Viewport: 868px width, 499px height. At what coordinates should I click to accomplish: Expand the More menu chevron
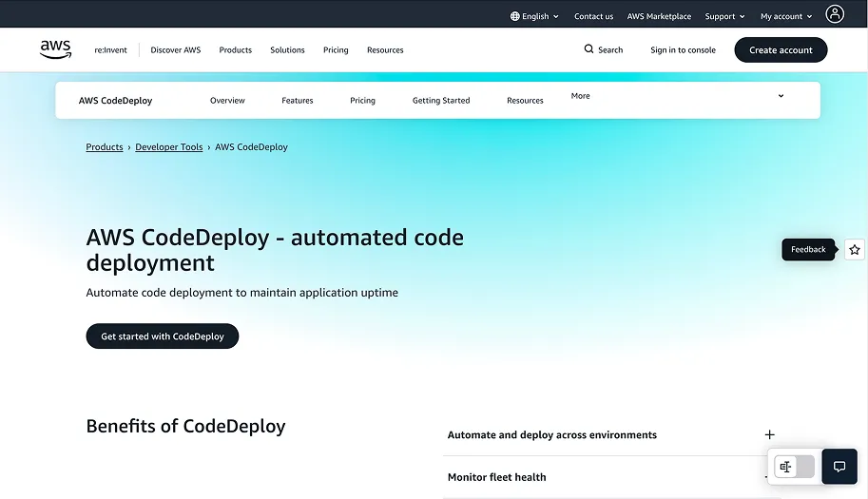[781, 96]
